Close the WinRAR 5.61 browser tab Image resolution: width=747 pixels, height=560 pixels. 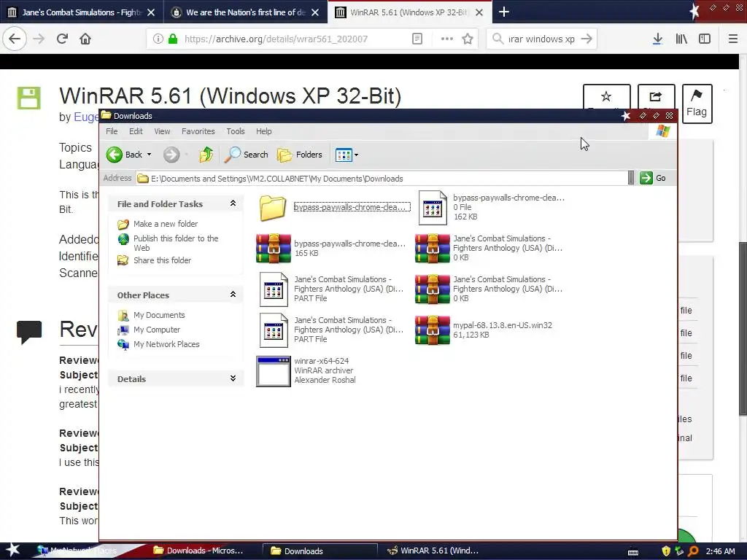(x=479, y=12)
